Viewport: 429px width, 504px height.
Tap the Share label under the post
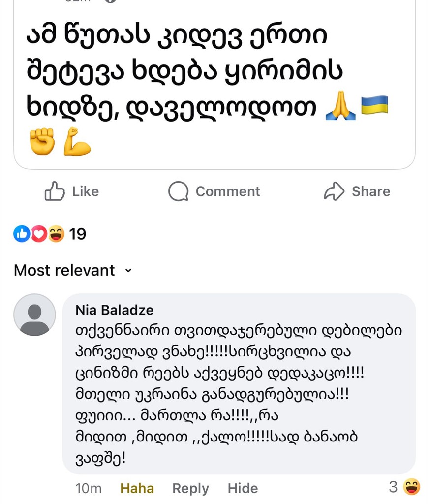pos(371,191)
